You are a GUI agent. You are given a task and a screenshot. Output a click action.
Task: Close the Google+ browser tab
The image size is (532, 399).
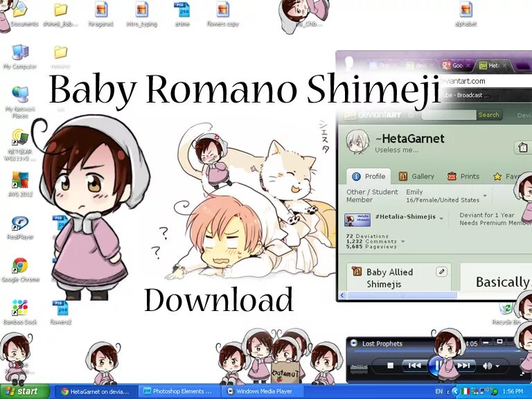[x=468, y=66]
